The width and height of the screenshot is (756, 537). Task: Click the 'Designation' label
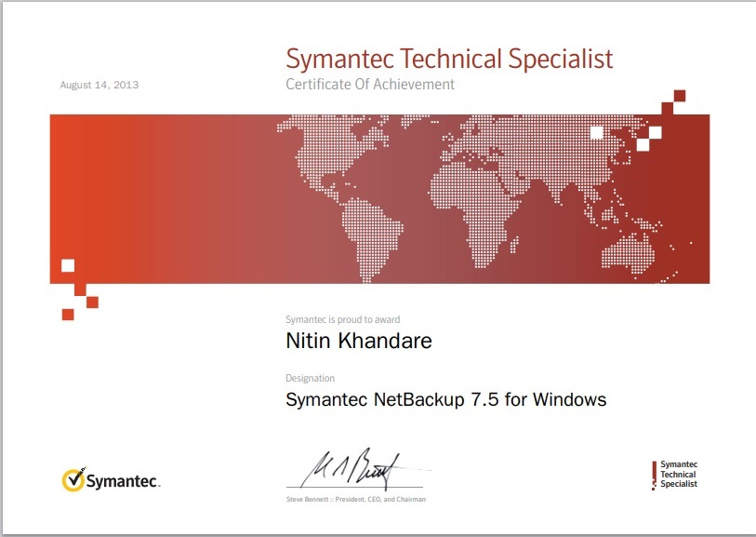(x=310, y=378)
